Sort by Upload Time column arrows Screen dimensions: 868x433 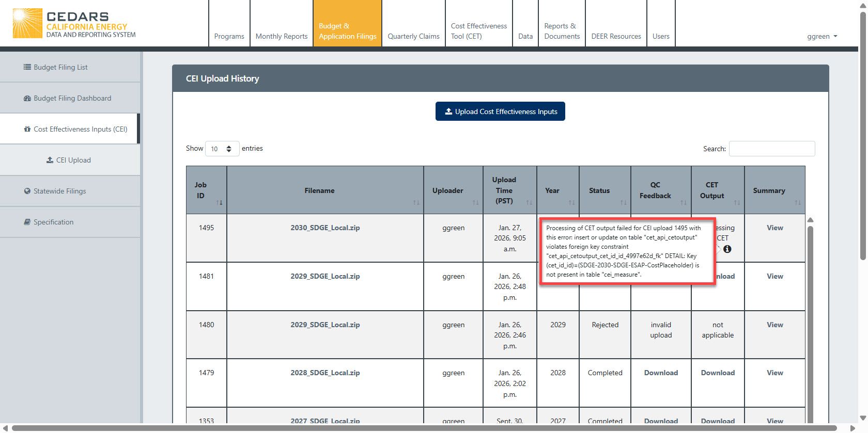point(529,202)
